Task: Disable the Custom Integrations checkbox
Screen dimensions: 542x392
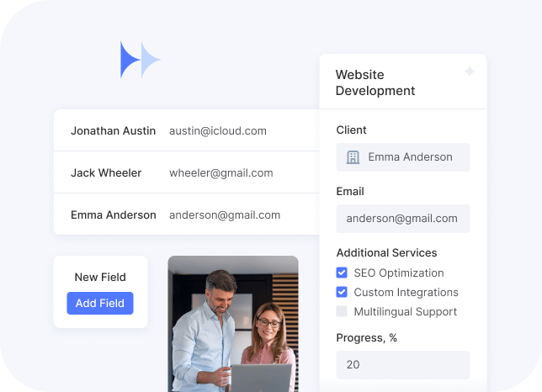Action: pos(342,292)
